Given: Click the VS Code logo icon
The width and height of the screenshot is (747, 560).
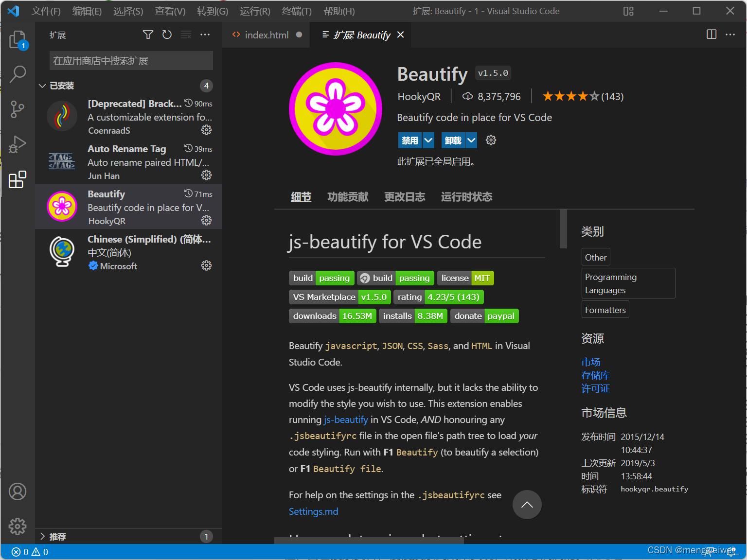Looking at the screenshot, I should click(13, 11).
